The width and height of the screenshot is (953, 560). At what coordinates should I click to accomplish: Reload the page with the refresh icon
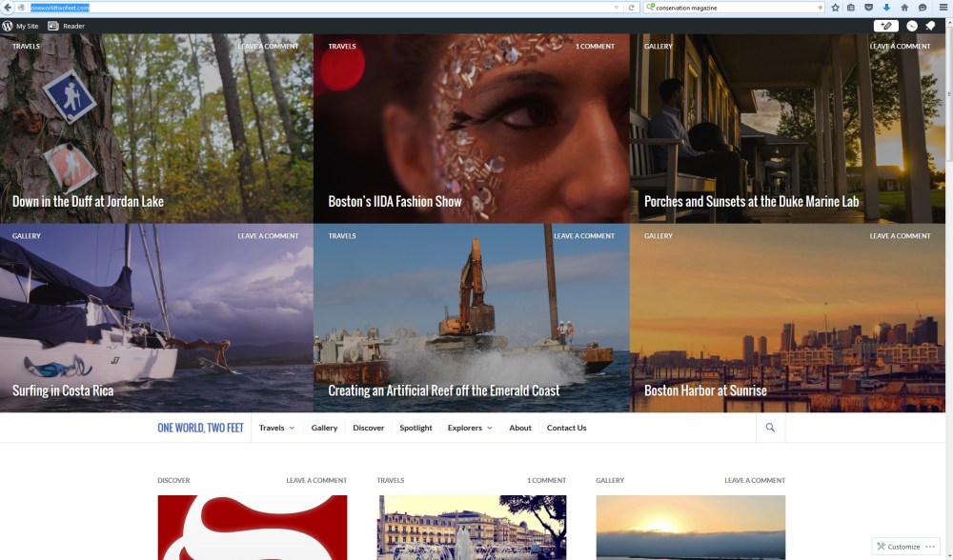[631, 8]
